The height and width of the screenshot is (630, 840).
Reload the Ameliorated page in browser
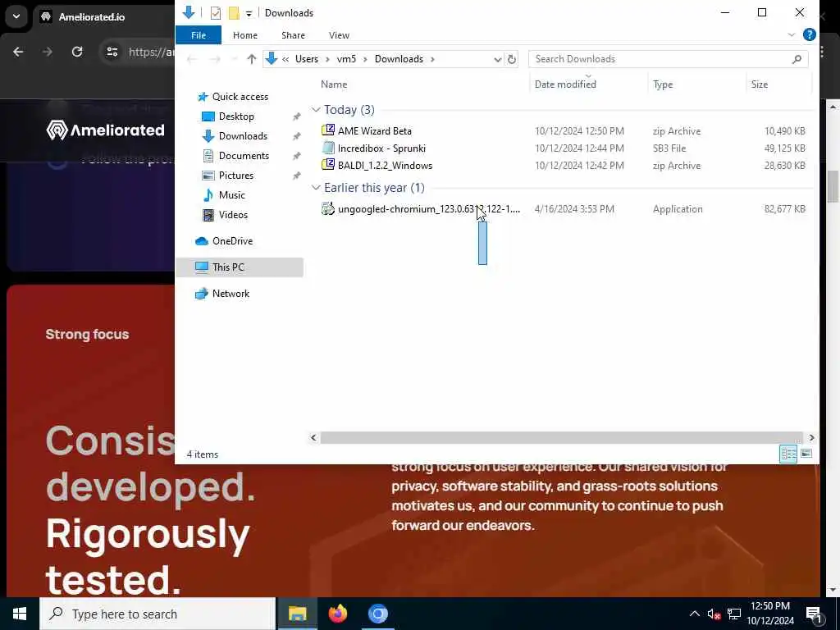click(77, 52)
